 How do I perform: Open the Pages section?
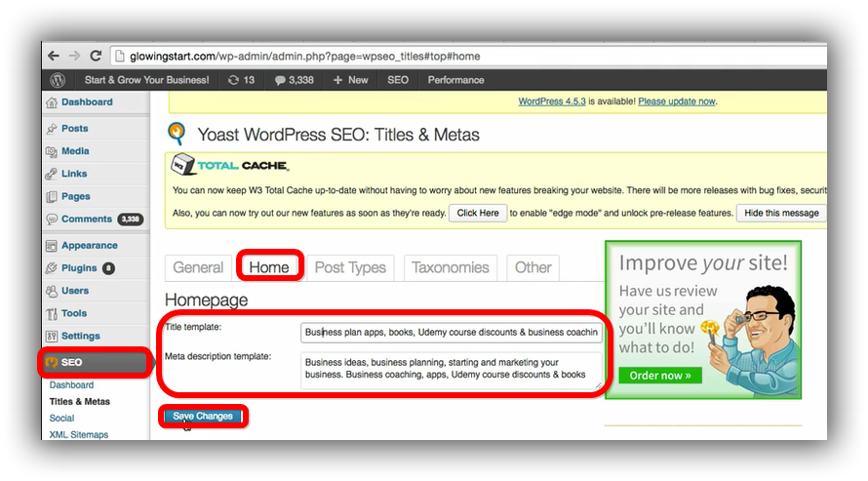(x=76, y=196)
